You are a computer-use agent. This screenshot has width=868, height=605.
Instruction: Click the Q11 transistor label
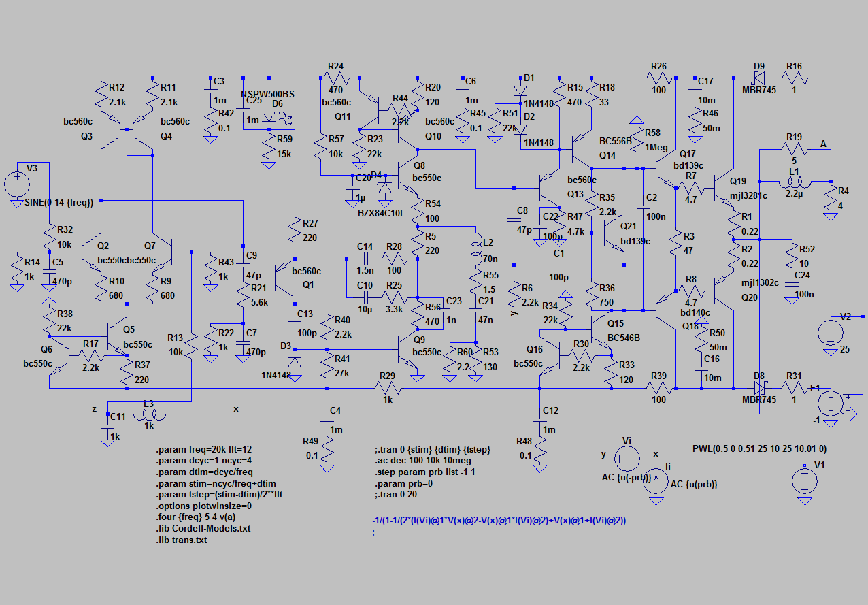(x=342, y=116)
